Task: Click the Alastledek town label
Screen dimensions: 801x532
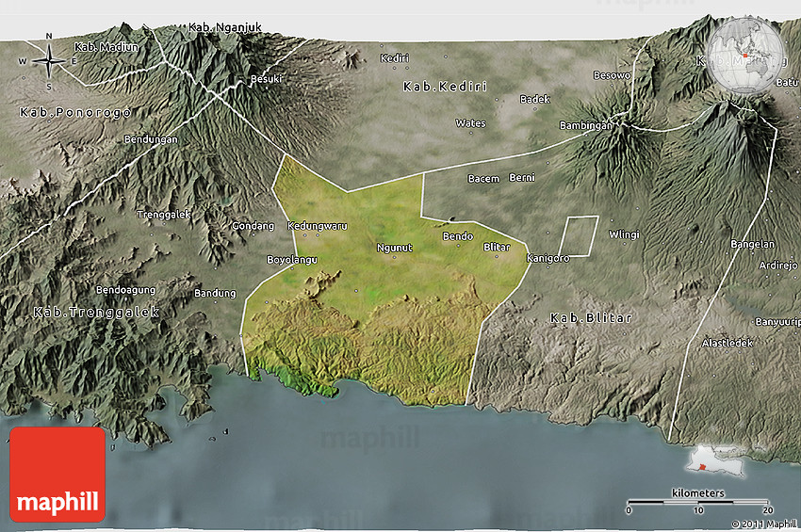Action: (x=727, y=343)
